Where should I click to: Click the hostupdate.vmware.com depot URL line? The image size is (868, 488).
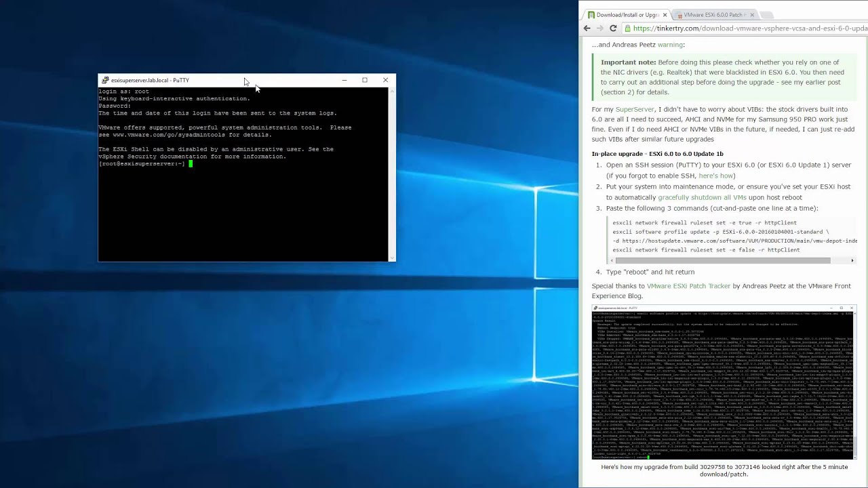(734, 241)
